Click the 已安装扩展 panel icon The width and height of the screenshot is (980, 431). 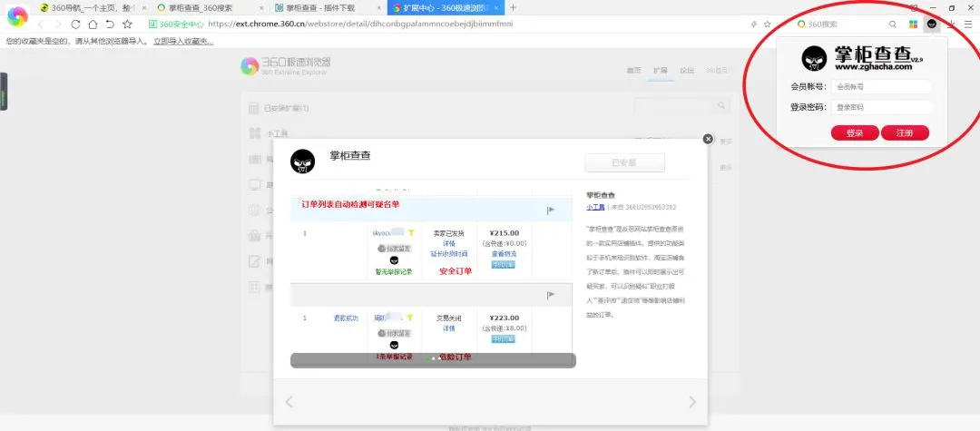coord(253,108)
